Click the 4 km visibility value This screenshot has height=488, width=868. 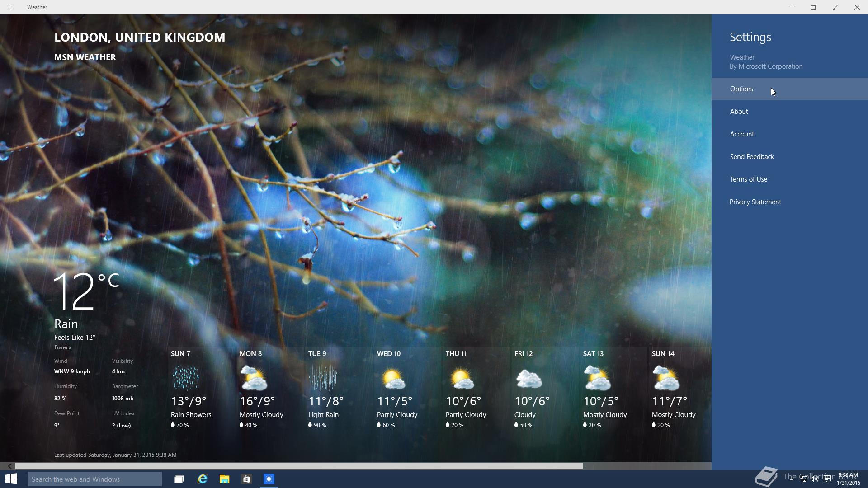coord(118,371)
